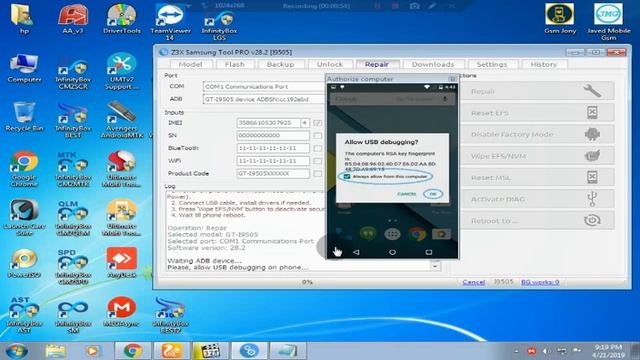
Task: Open Javed Mobile Gsm desktop icon
Action: [x=608, y=22]
